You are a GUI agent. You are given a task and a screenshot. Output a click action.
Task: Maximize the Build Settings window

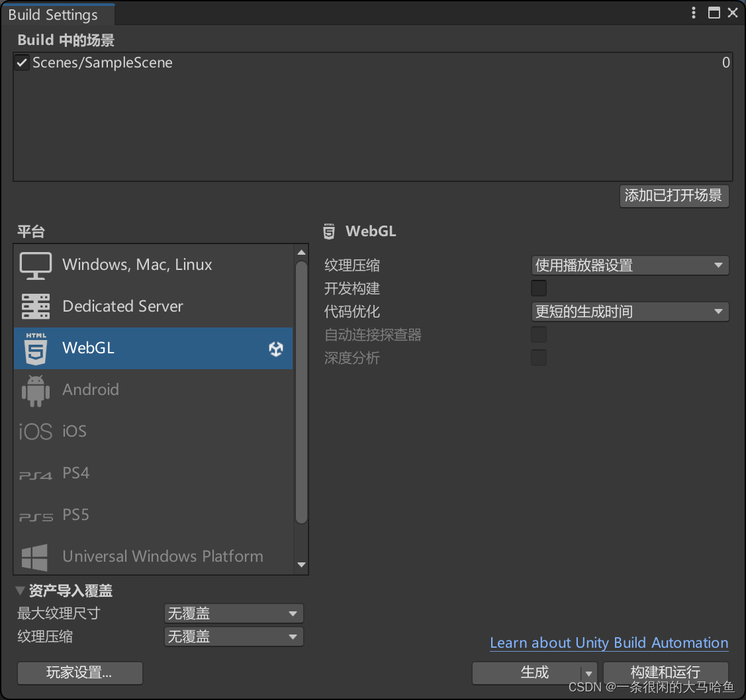click(x=714, y=13)
